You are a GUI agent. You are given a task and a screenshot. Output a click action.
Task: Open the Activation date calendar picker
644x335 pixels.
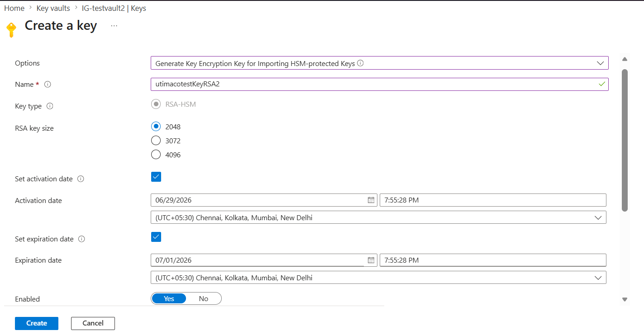pyautogui.click(x=371, y=200)
